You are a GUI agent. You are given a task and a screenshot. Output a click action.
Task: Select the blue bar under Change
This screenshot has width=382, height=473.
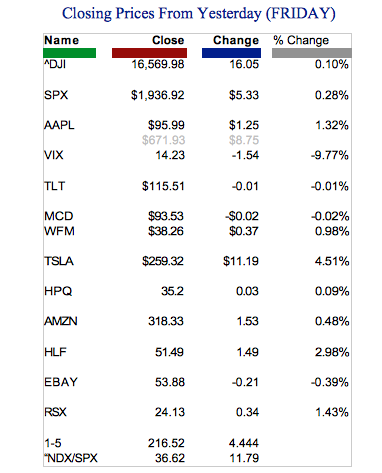click(x=231, y=53)
